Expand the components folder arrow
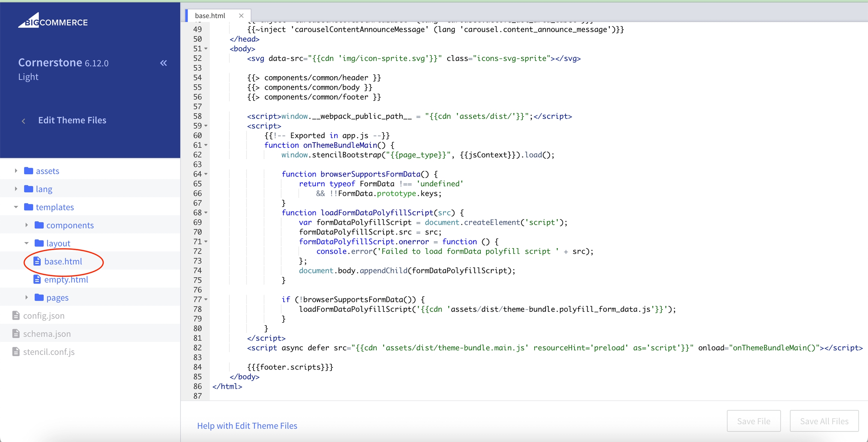The image size is (868, 442). (x=26, y=225)
